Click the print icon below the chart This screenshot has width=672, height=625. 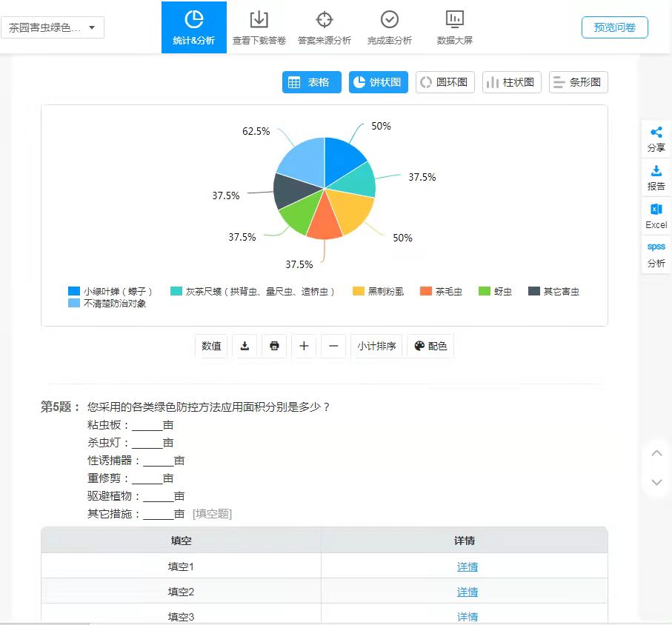pyautogui.click(x=274, y=346)
